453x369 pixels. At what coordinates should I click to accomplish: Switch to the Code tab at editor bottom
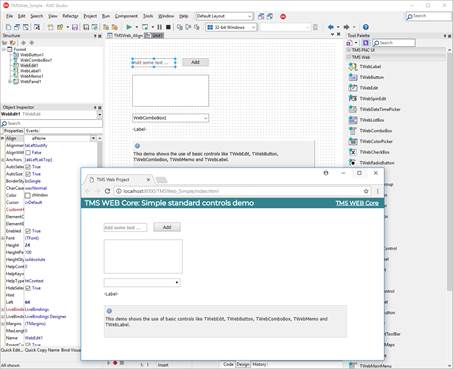click(x=228, y=364)
